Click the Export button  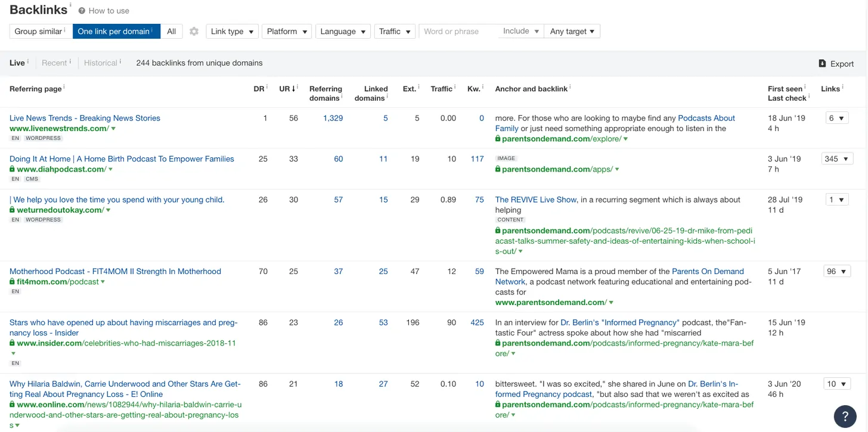[x=836, y=64]
